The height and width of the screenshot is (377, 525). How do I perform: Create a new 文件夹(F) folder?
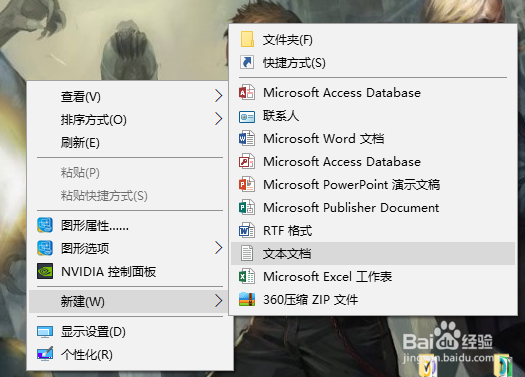click(x=373, y=40)
